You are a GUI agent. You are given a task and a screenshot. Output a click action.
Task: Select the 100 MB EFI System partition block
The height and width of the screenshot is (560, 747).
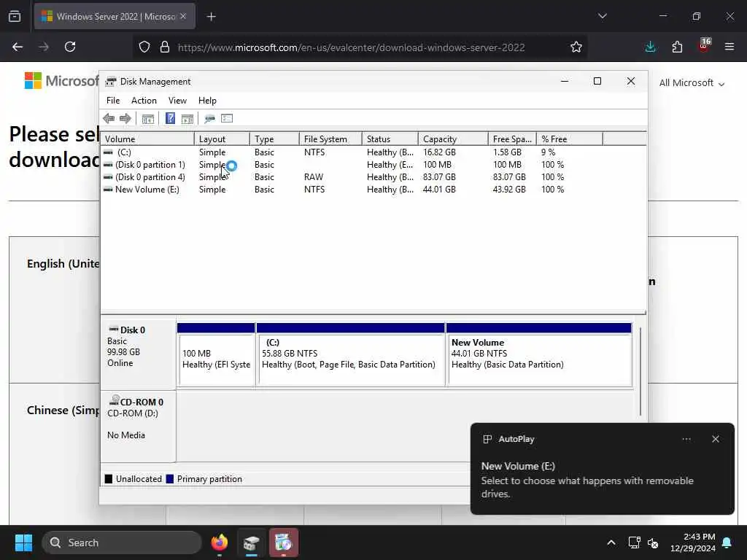click(216, 355)
